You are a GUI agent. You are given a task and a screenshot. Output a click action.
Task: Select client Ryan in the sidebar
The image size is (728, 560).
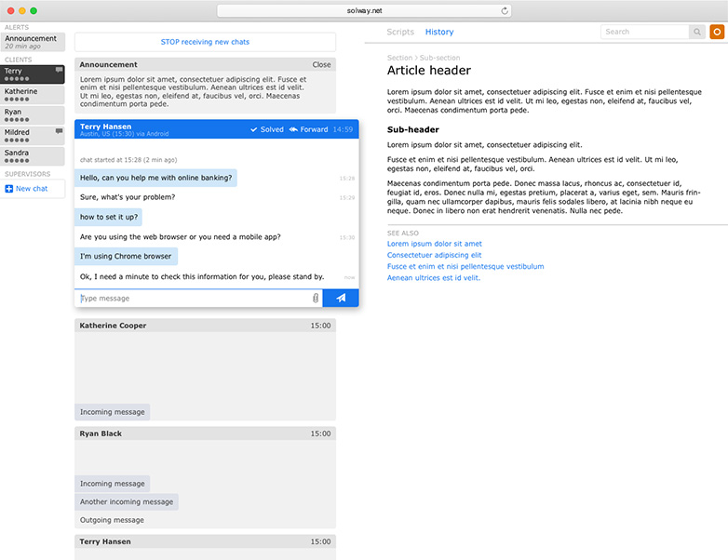pos(33,115)
